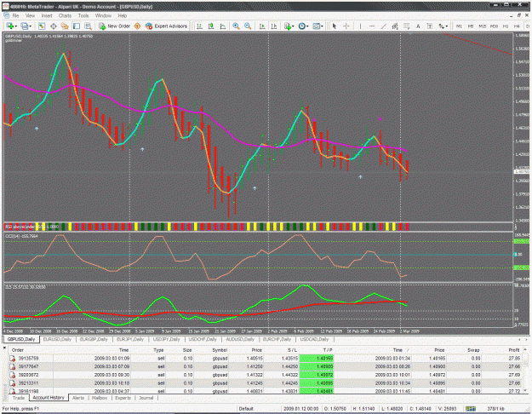Open the Profiles icon
This screenshot has height=414, width=532.
tap(25, 26)
